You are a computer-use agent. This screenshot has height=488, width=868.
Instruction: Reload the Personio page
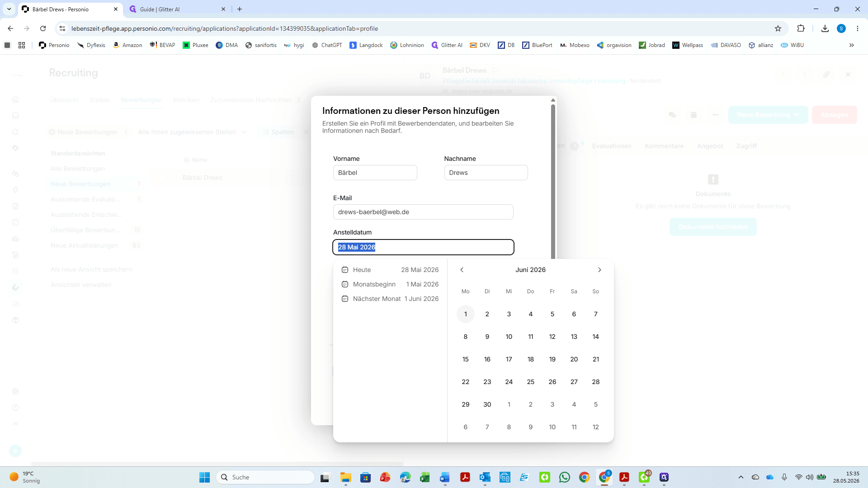point(43,28)
